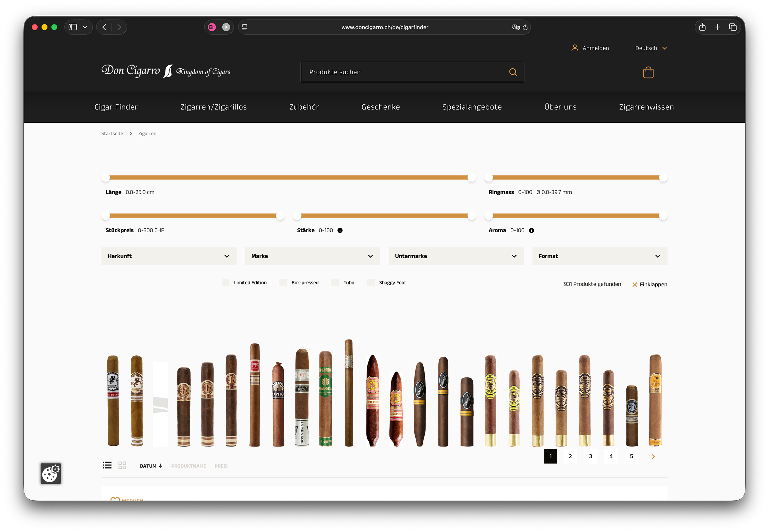Open the Herkunft dropdown
769x532 pixels.
coord(169,256)
